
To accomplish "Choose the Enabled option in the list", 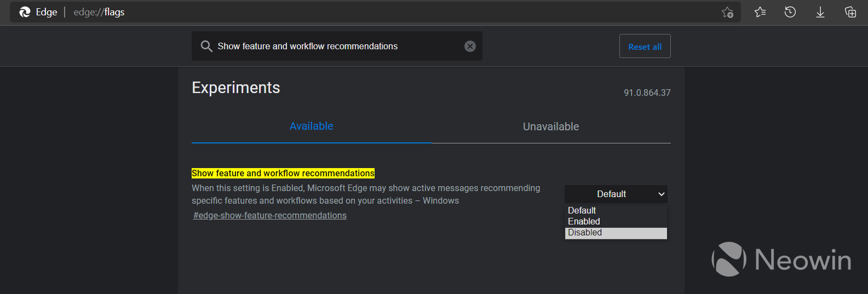I will click(x=616, y=221).
